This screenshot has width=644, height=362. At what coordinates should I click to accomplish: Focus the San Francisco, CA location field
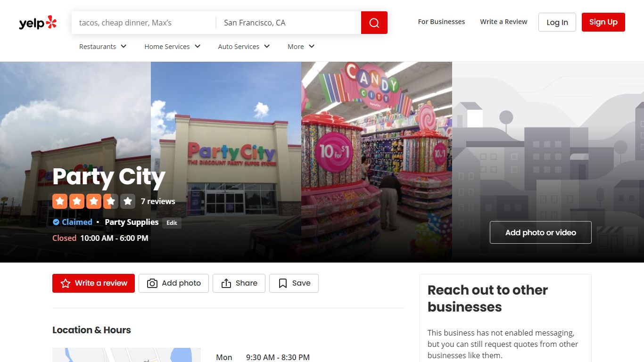pyautogui.click(x=289, y=23)
